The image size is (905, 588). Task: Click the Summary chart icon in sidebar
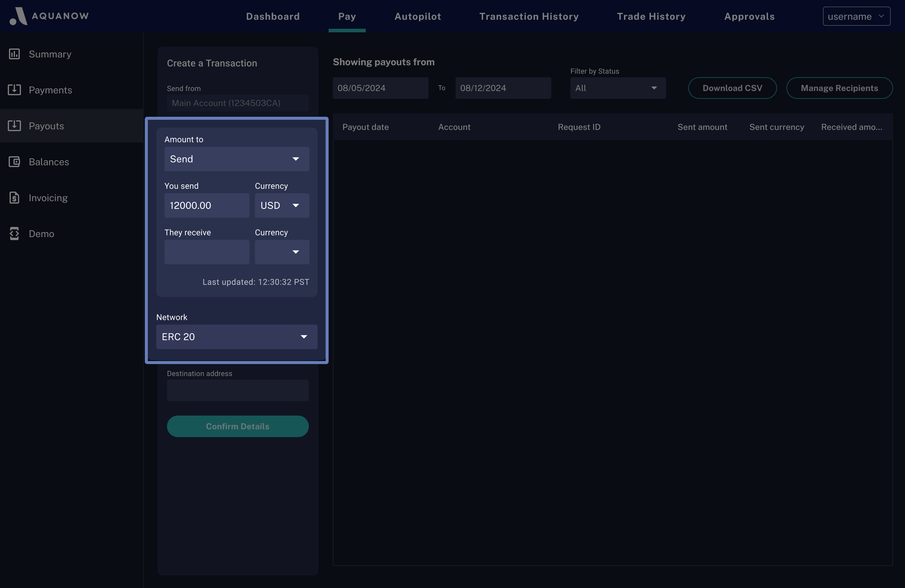(x=14, y=54)
